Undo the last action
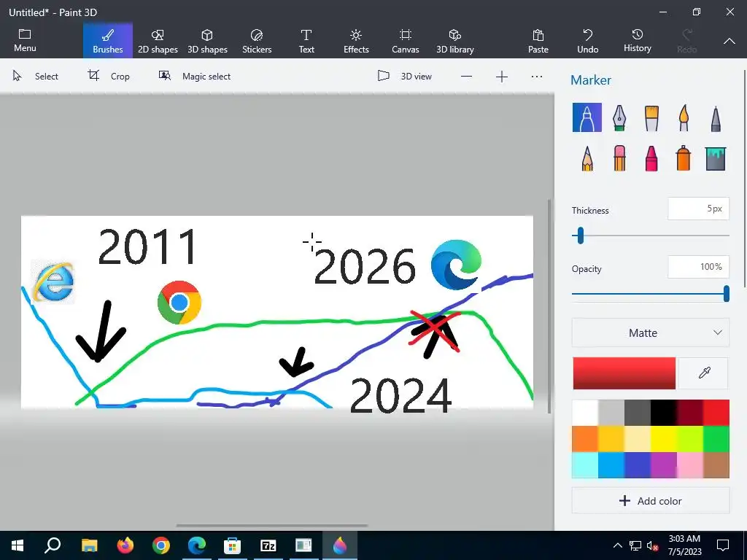The height and width of the screenshot is (560, 747). [x=587, y=41]
